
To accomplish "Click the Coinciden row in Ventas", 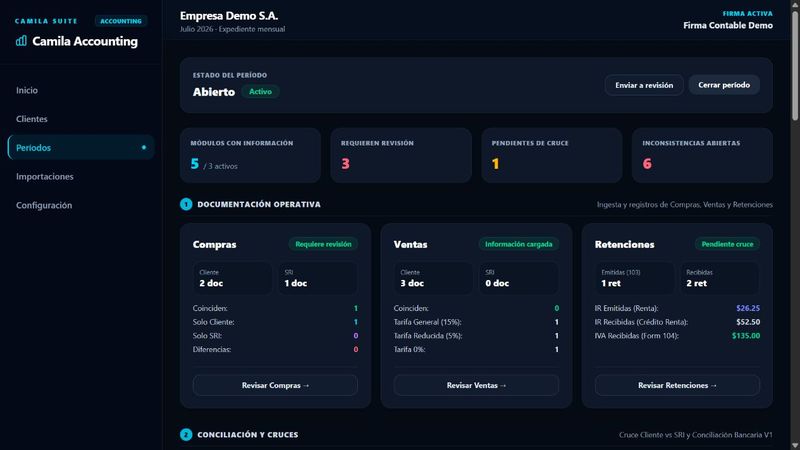I will (x=476, y=308).
